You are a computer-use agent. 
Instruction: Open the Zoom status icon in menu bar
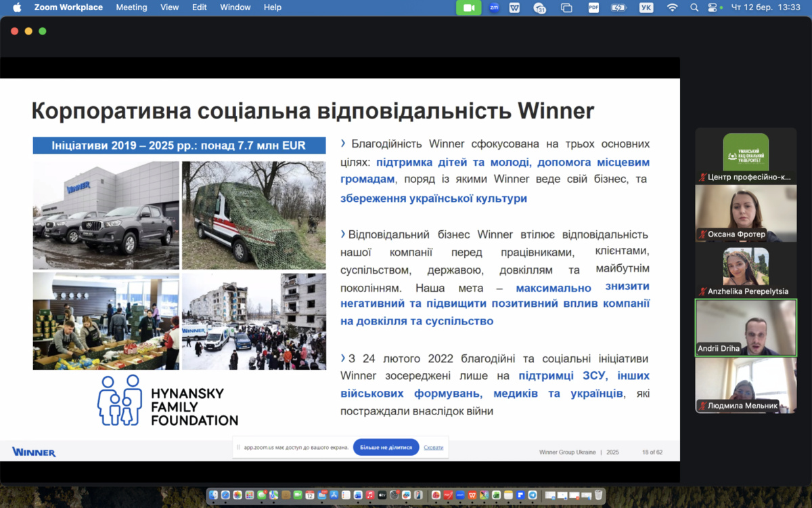[494, 7]
